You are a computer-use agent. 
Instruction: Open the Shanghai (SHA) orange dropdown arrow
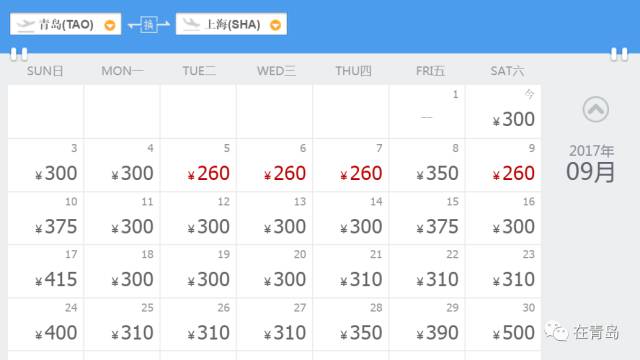click(276, 25)
